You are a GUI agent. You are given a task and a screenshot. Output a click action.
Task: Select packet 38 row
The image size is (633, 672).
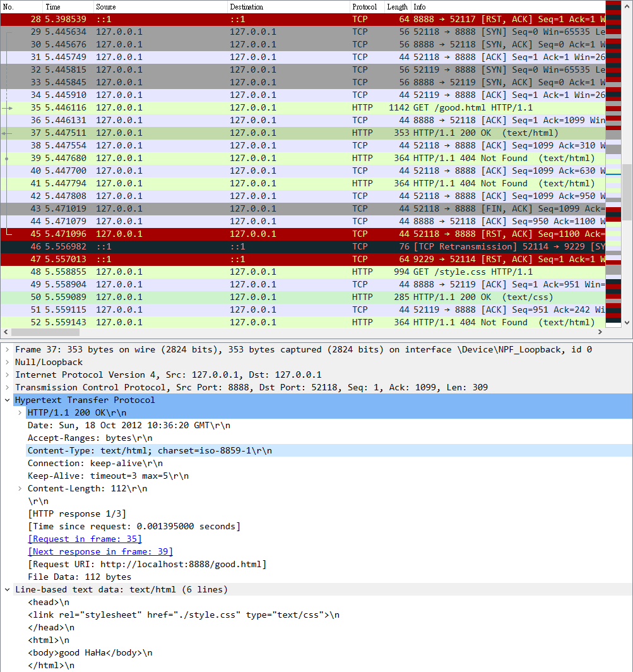(303, 146)
